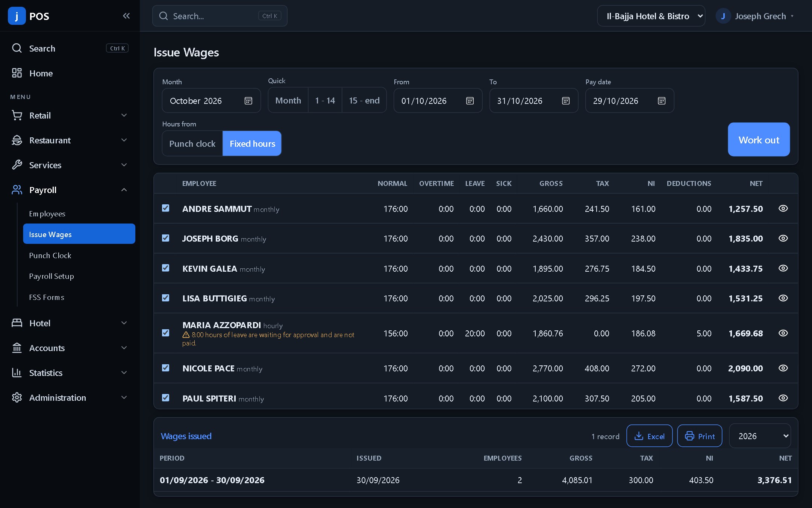Click Accounts bank icon in sidebar
Screen dimensions: 812x508
tap(17, 348)
